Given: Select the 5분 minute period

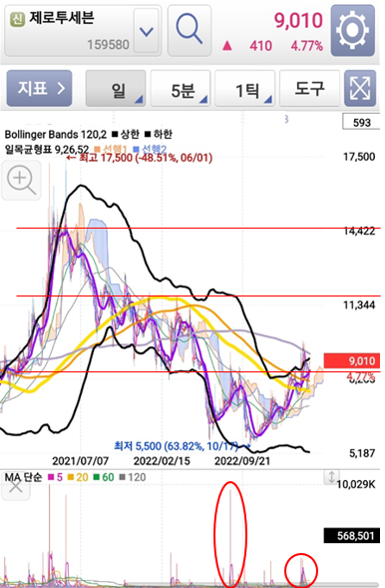Looking at the screenshot, I should (181, 89).
